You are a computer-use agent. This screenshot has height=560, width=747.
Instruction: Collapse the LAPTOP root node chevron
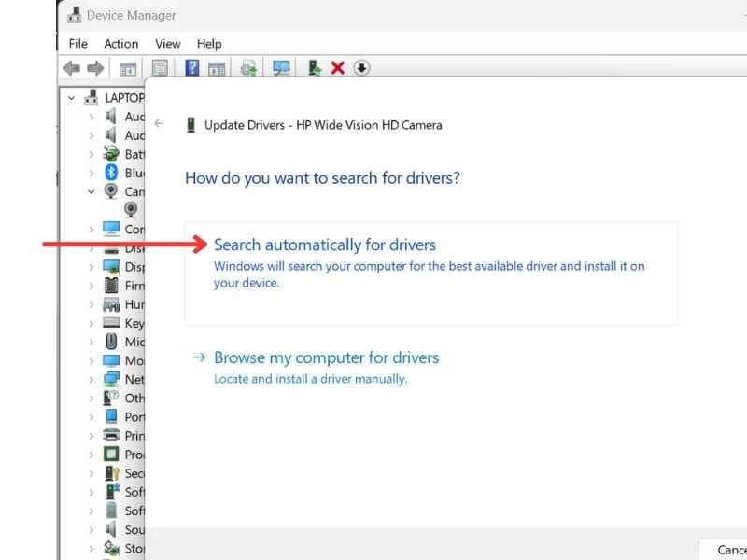(72, 98)
